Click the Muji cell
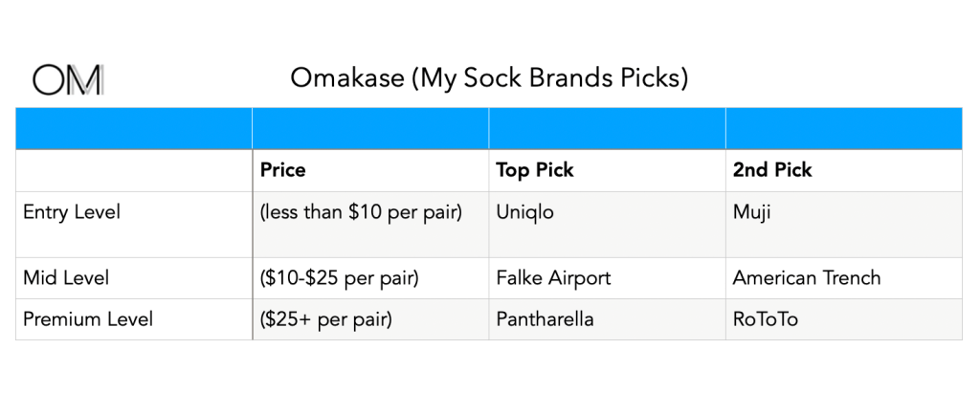 click(x=751, y=212)
